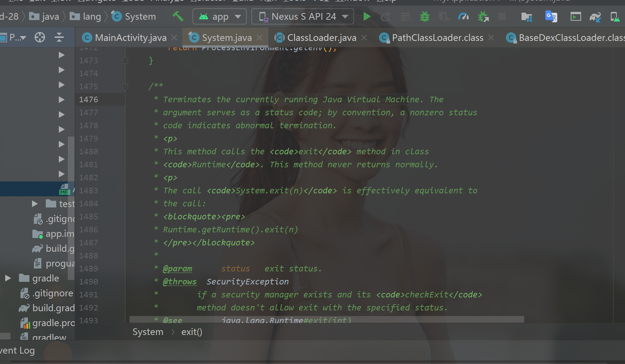
Task: Click the gradle.pro properties file icon
Action: point(25,323)
